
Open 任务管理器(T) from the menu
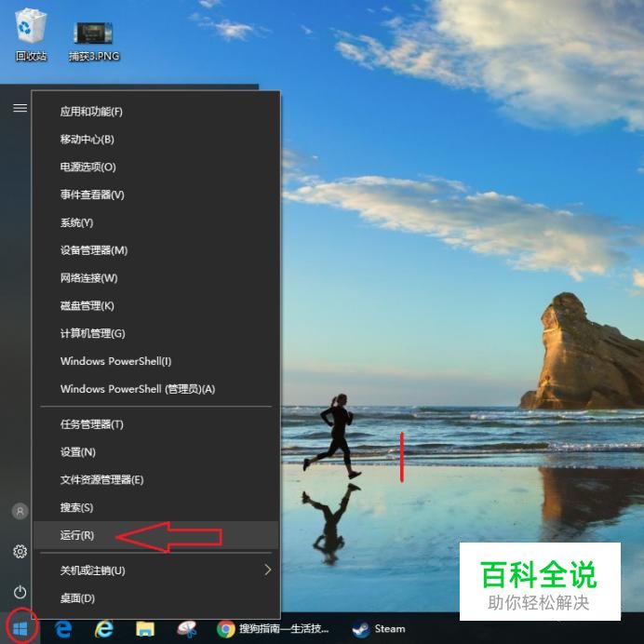156,424
